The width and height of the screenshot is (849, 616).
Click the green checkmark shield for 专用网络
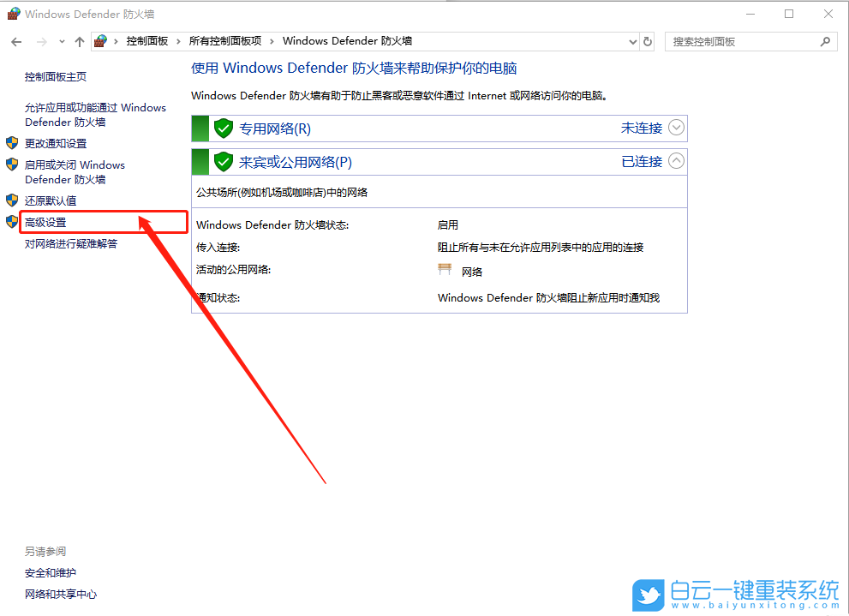[x=223, y=128]
